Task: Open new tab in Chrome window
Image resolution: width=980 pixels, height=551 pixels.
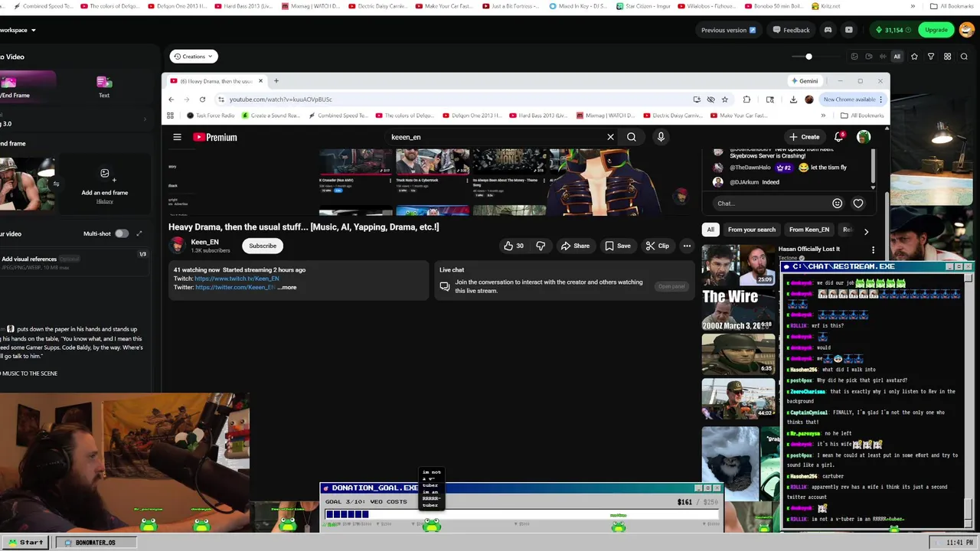Action: tap(276, 80)
